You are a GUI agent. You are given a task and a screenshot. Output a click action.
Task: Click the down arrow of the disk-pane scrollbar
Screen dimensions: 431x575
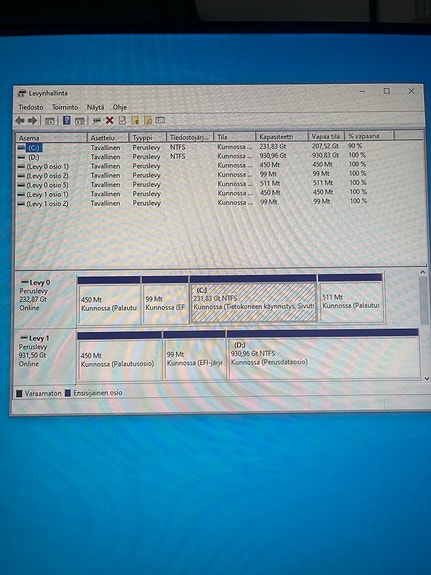427,378
